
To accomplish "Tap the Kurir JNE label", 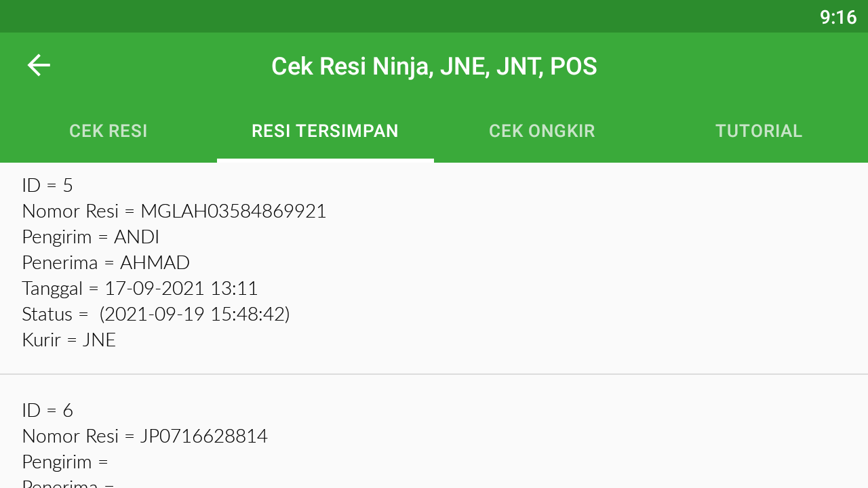I will tap(68, 340).
